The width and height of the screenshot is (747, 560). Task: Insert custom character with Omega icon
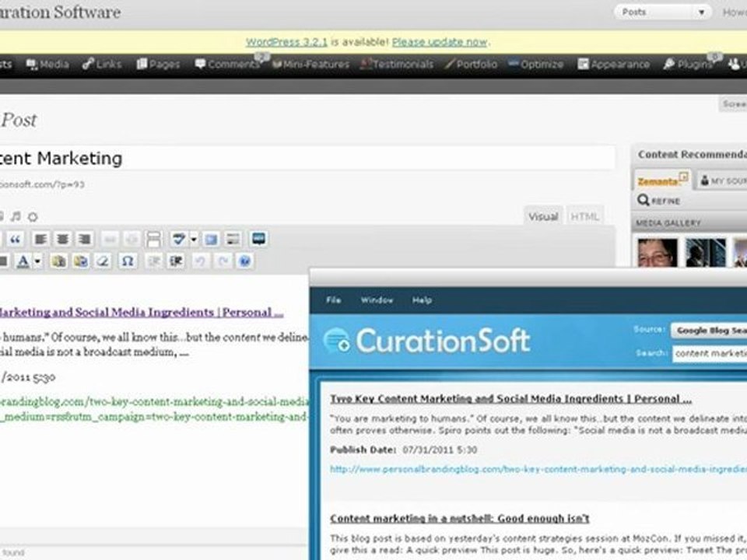pyautogui.click(x=127, y=261)
